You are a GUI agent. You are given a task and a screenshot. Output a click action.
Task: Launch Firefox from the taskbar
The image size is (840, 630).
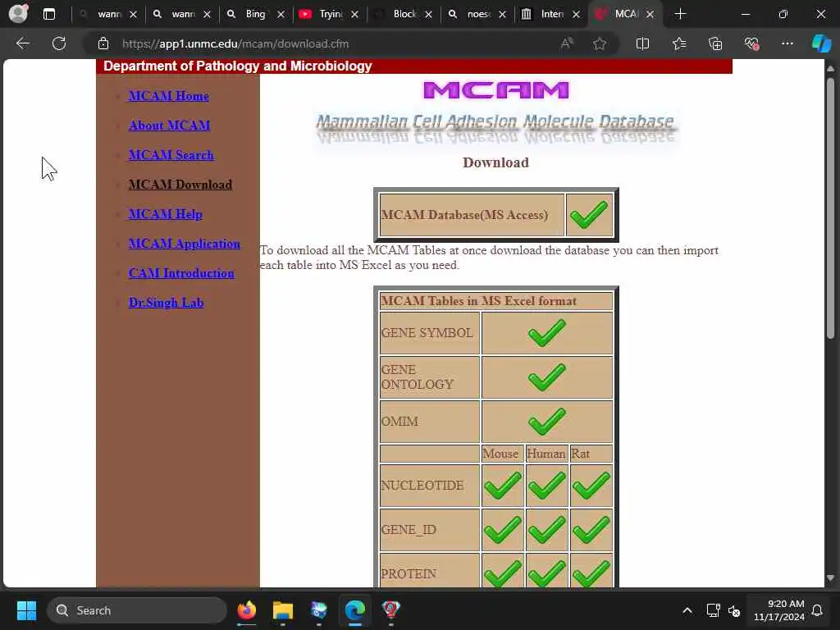[x=247, y=610]
